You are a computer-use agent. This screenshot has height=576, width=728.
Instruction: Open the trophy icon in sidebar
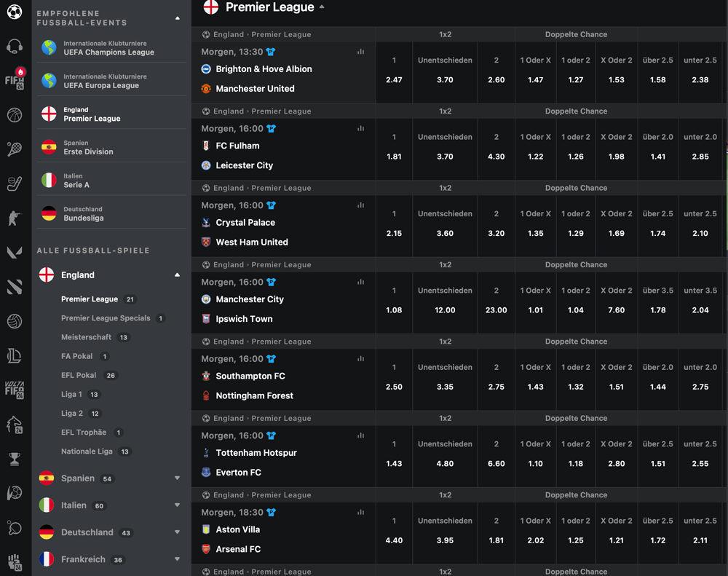click(15, 459)
